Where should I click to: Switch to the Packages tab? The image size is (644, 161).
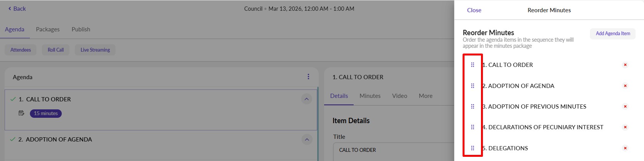pos(48,29)
